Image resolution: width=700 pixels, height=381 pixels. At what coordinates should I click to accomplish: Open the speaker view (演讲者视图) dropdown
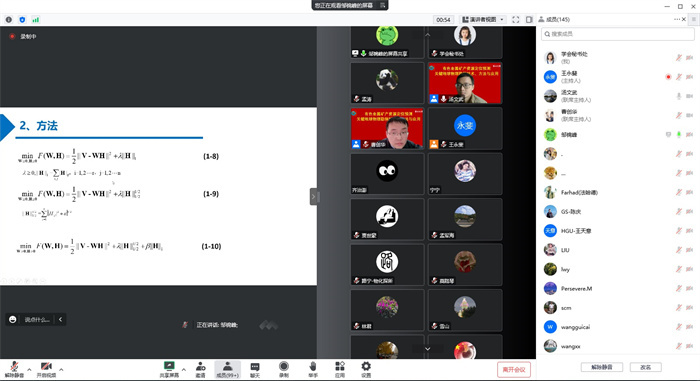tap(483, 20)
